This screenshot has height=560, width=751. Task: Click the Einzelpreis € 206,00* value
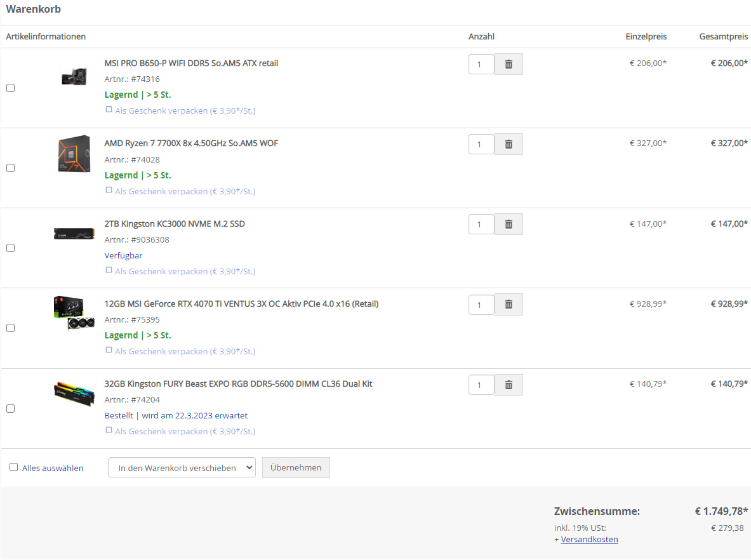click(x=648, y=63)
